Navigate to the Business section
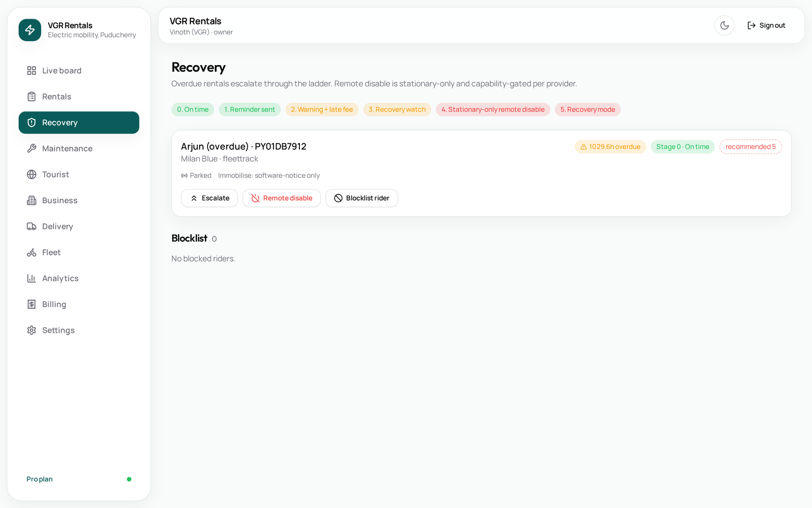The height and width of the screenshot is (508, 812). [x=79, y=200]
